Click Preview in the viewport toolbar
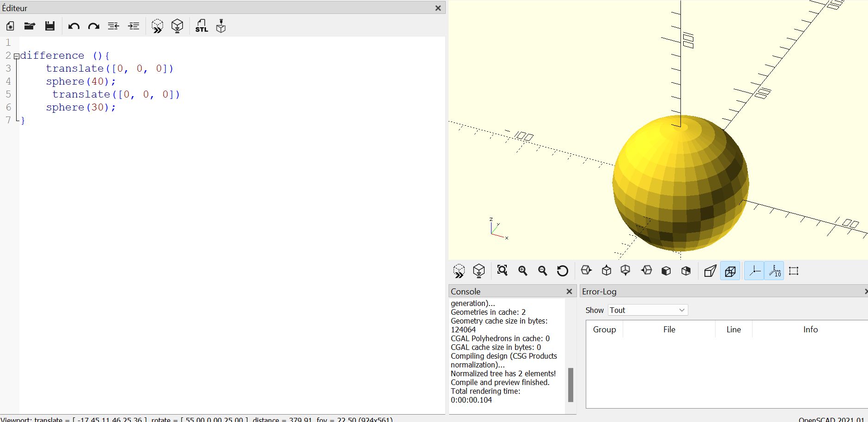 tap(459, 271)
